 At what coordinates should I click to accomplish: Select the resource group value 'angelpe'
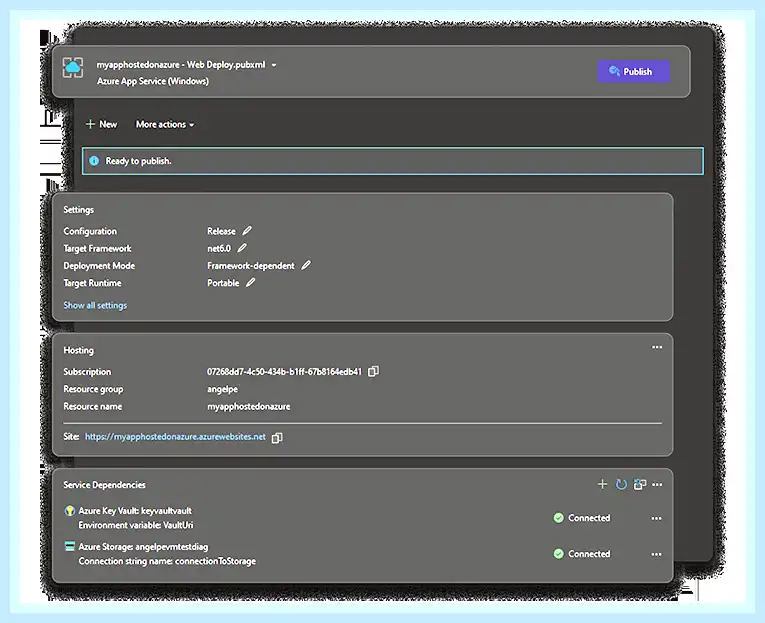[x=222, y=389]
